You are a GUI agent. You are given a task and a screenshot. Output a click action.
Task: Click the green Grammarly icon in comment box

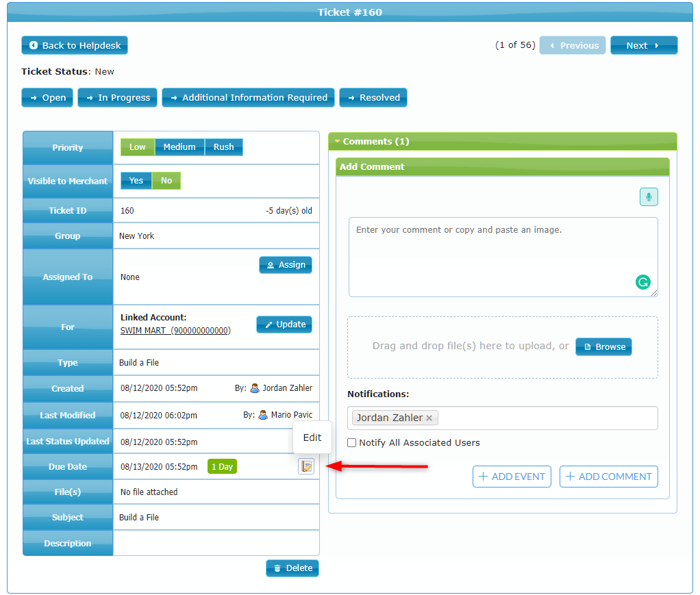(x=642, y=282)
